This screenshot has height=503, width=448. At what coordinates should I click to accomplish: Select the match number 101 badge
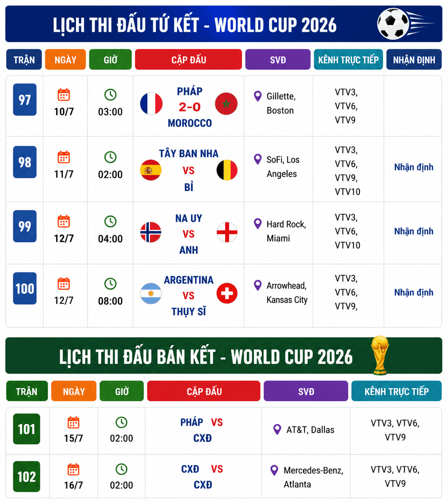[27, 429]
